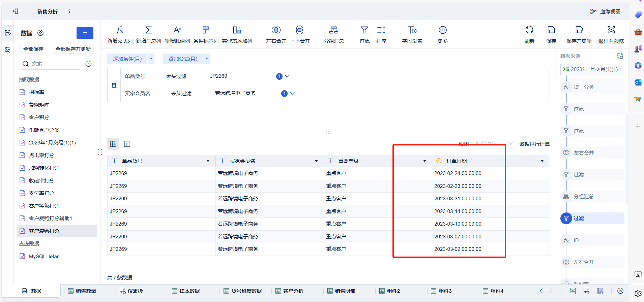Click the 全部保存 button
Viewport: 644px width, 302px height.
point(33,49)
